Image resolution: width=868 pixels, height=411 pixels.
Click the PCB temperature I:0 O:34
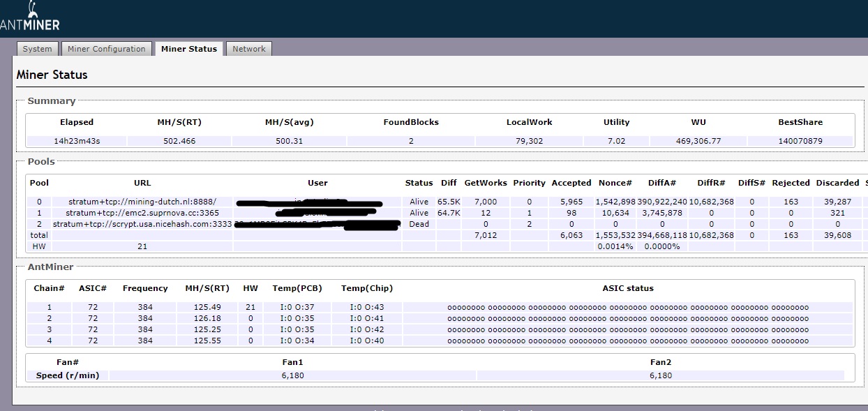point(297,341)
